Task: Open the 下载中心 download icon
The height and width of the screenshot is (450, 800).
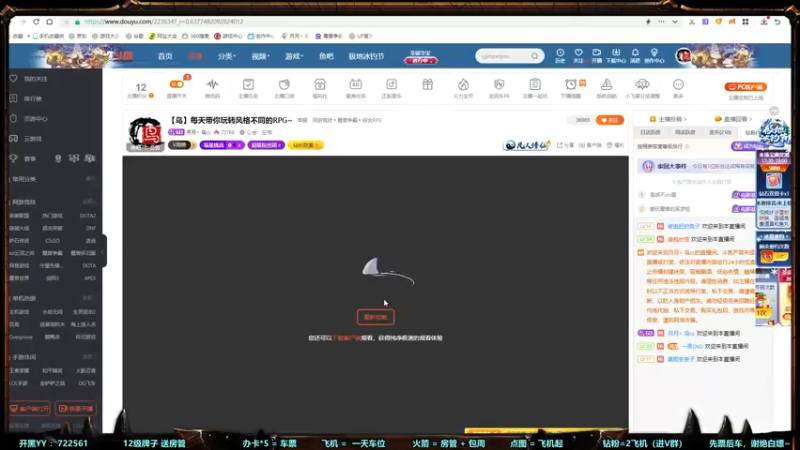Action: pos(616,56)
